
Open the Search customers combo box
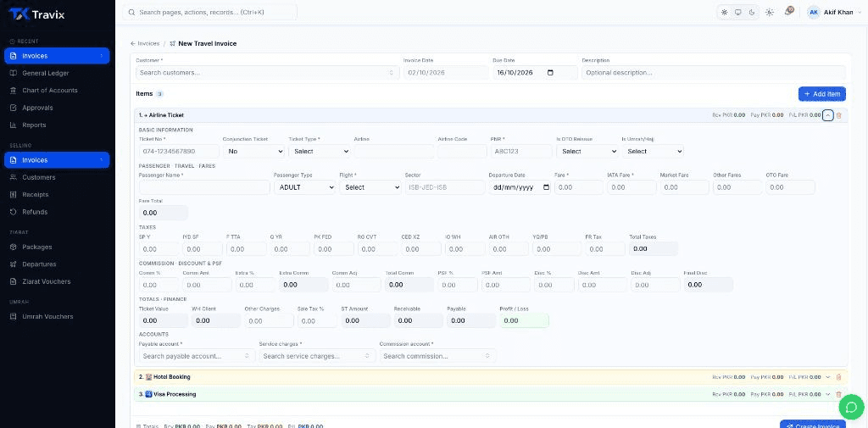[267, 73]
